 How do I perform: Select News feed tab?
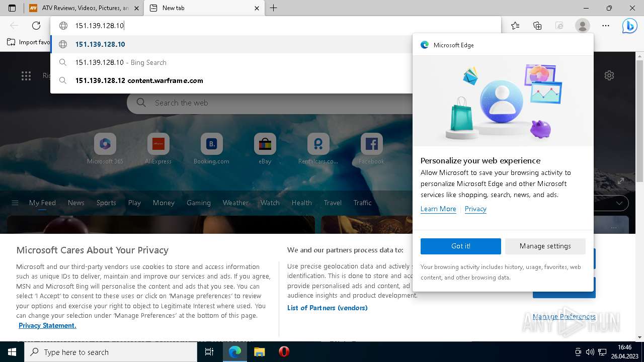(76, 203)
